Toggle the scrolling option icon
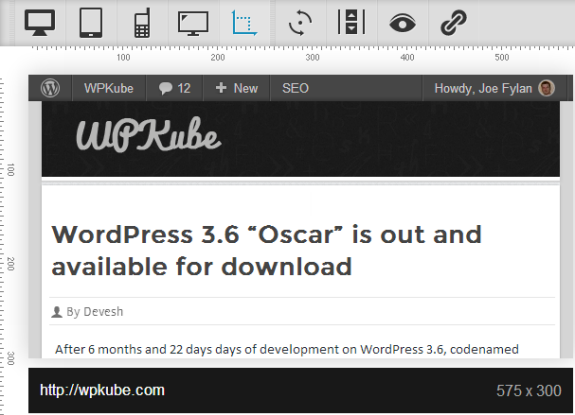Screen dimensions: 575x415 [x=351, y=22]
